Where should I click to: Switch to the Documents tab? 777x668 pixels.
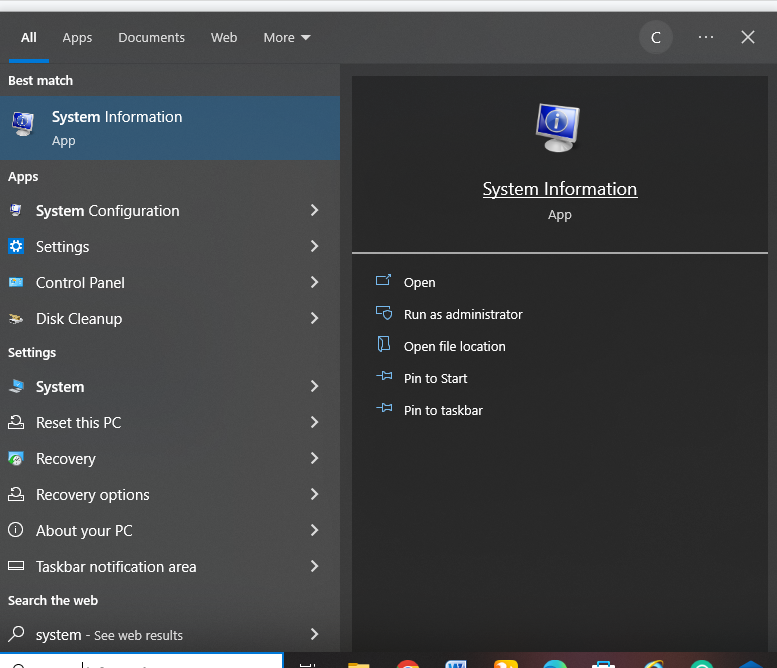151,38
